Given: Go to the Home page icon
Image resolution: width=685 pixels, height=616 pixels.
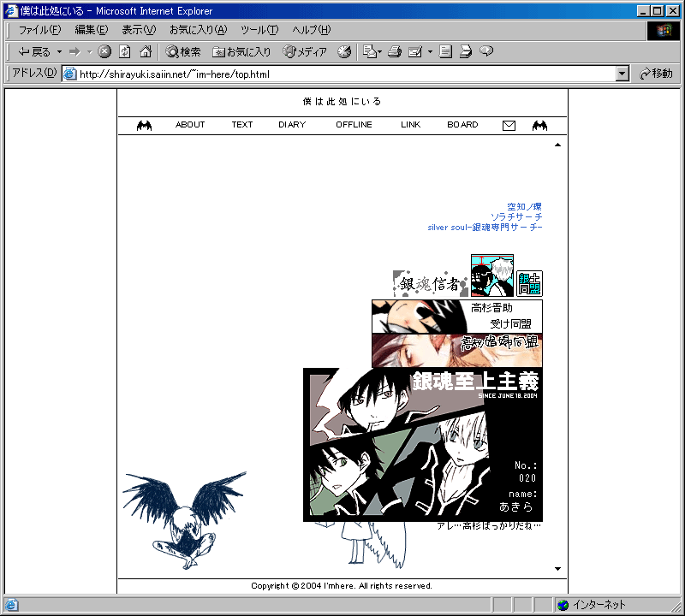Looking at the screenshot, I should click(x=146, y=51).
